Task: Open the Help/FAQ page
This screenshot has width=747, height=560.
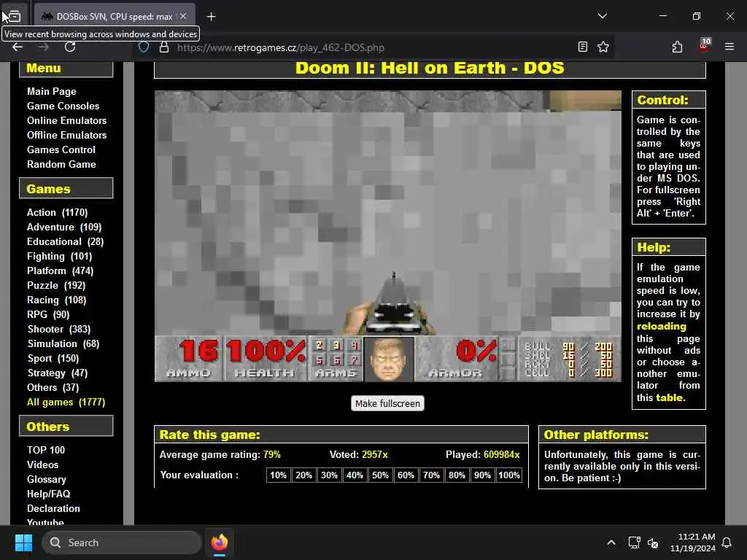Action: click(48, 494)
